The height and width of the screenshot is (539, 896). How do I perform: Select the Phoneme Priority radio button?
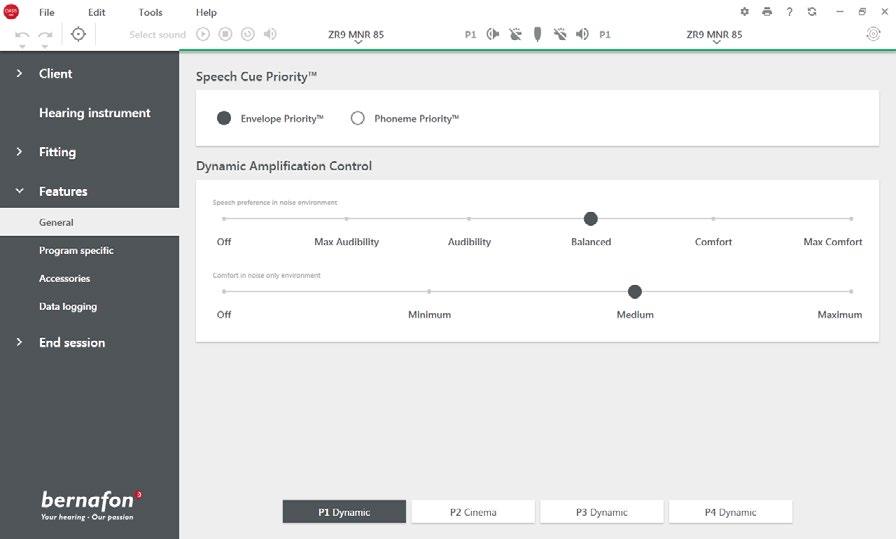tap(358, 118)
